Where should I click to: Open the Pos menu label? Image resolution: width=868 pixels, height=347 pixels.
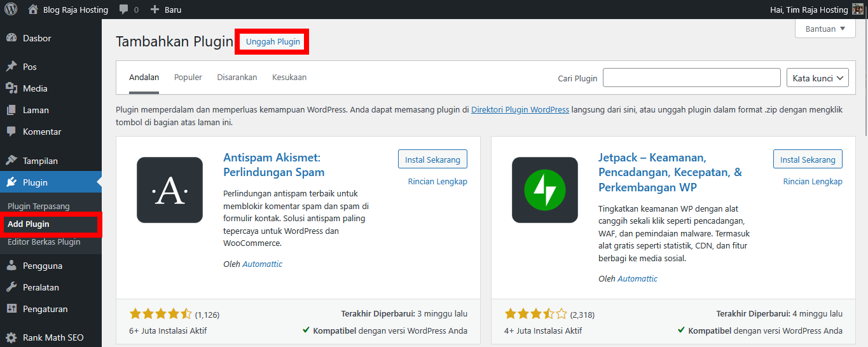[x=30, y=67]
